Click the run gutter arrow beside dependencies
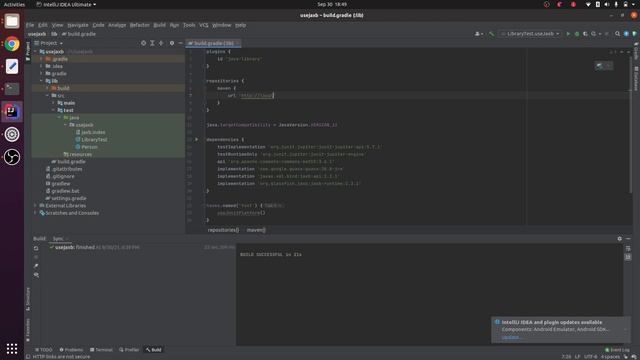Viewport: 640px width, 360px height. (196, 140)
